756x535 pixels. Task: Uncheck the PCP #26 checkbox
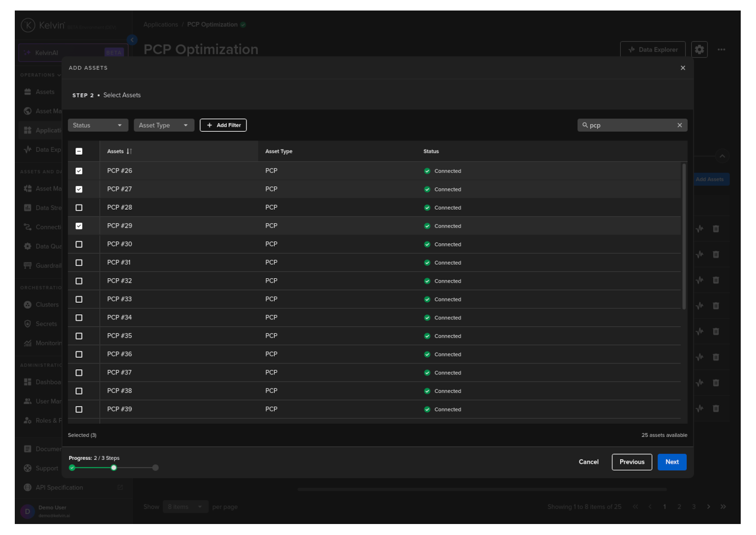pos(79,171)
